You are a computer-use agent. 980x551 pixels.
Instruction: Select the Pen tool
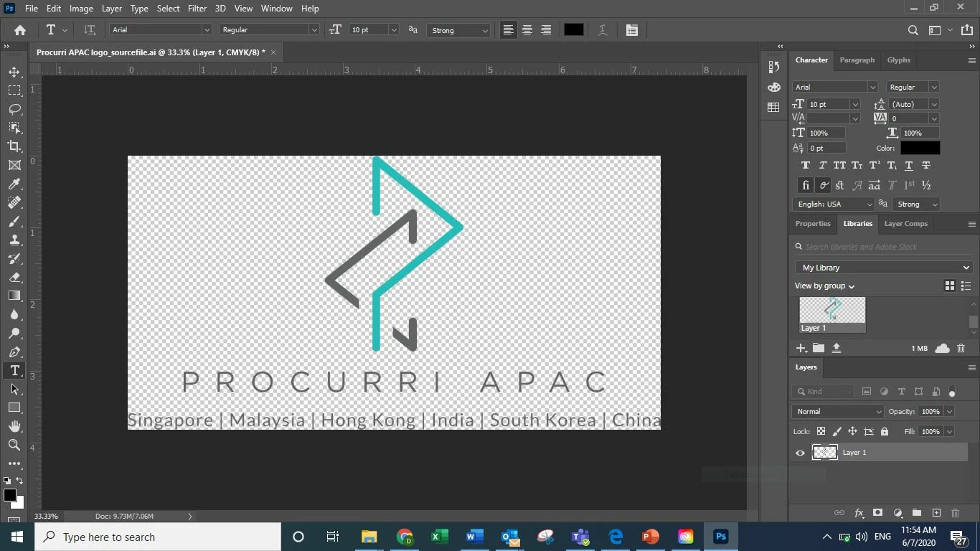click(14, 352)
